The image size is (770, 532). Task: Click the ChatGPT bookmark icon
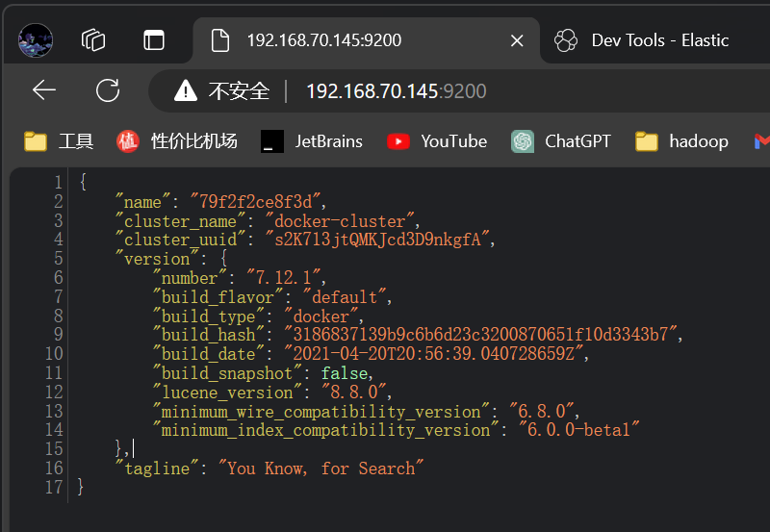coord(523,141)
